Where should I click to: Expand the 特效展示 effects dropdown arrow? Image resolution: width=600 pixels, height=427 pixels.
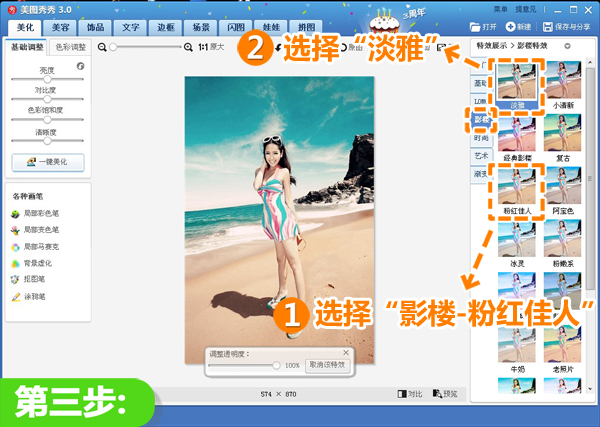(567, 46)
